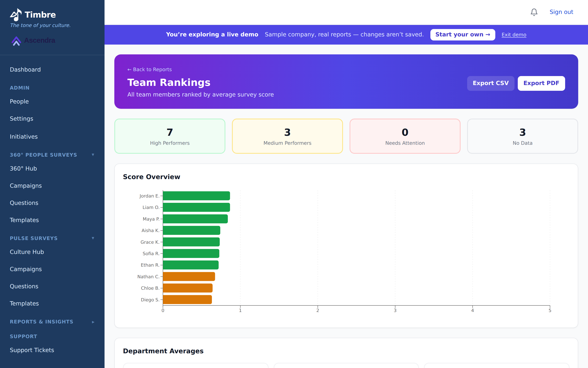This screenshot has height=368, width=588.
Task: Open Campaigns under Pulse Surveys
Action: click(26, 269)
